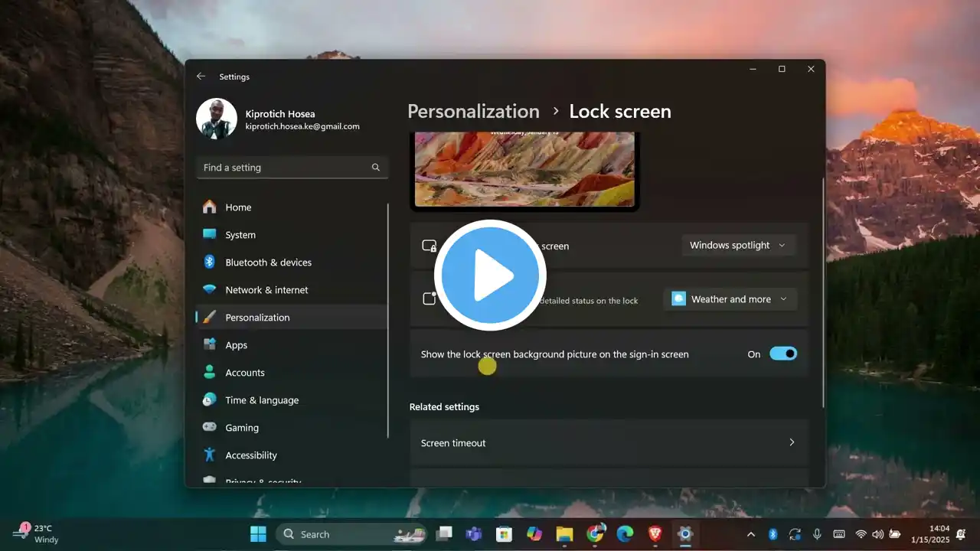Show hidden tray icons chevron

point(750,534)
